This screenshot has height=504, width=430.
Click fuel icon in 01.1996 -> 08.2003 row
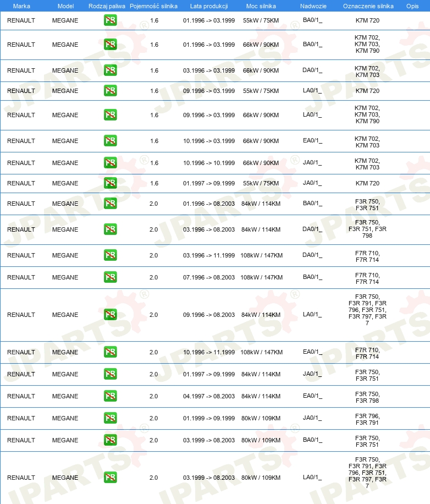pos(110,204)
